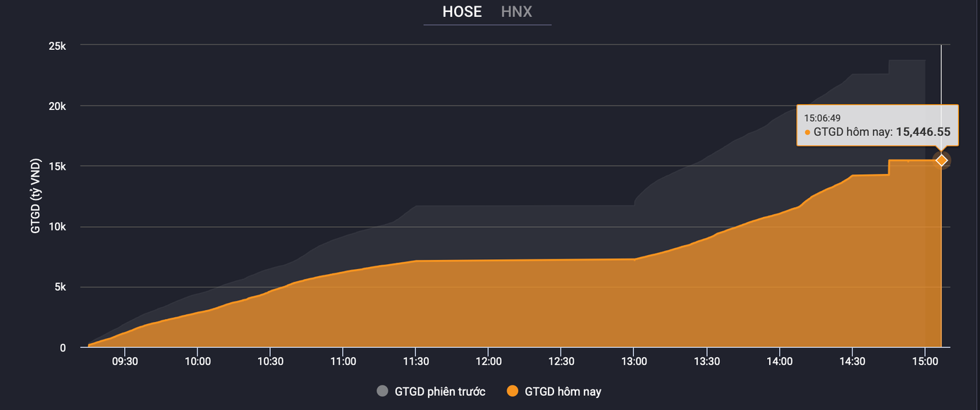Click the gray legend circle for previous session

pyautogui.click(x=383, y=392)
